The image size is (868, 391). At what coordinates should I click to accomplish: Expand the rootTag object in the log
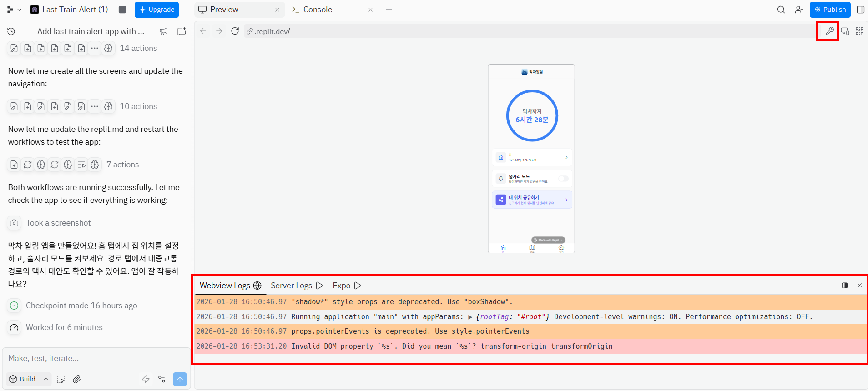[470, 317]
